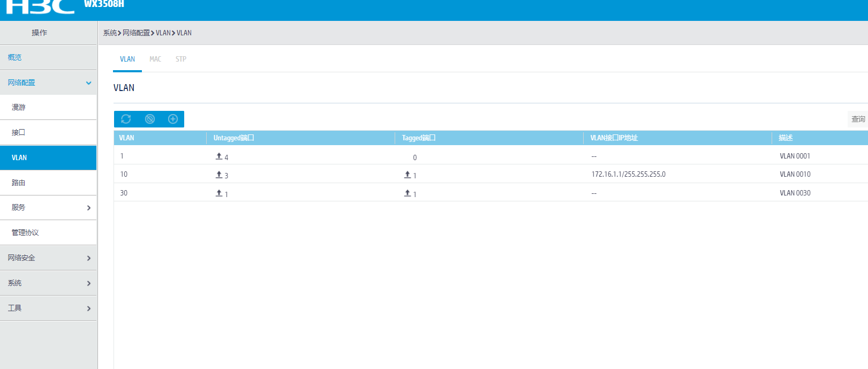
Task: Open the 管理协议 menu item
Action: pos(48,232)
